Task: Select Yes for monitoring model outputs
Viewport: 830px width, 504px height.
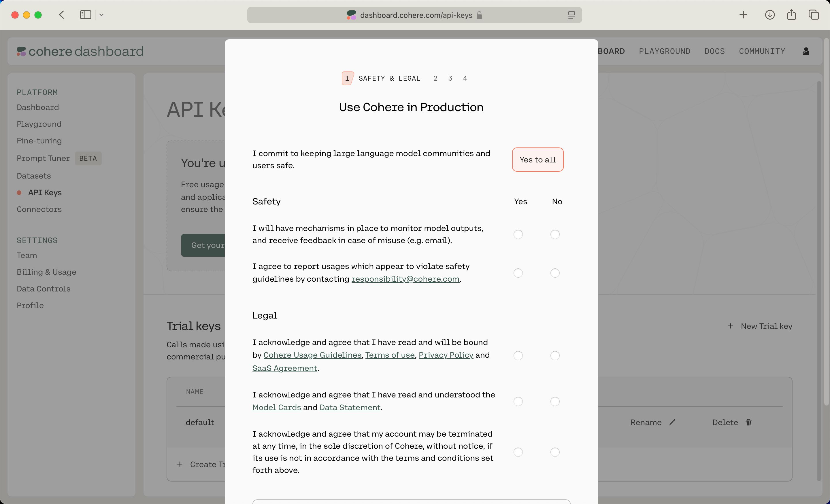Action: pos(519,234)
